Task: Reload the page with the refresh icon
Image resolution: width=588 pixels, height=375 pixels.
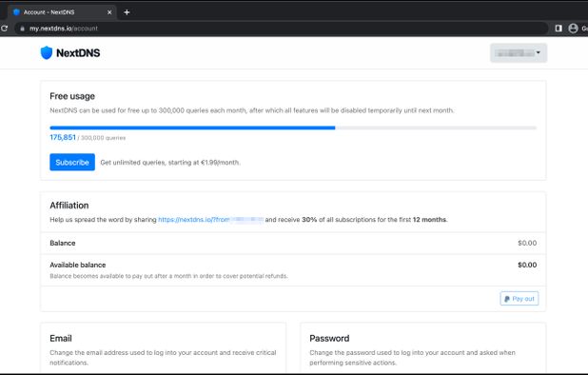Action: point(4,29)
